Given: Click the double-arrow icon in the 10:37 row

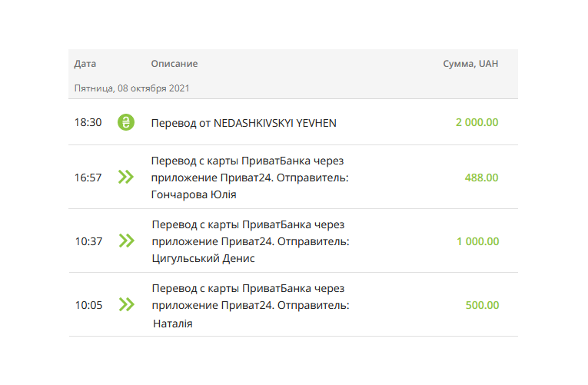Looking at the screenshot, I should click(x=127, y=241).
